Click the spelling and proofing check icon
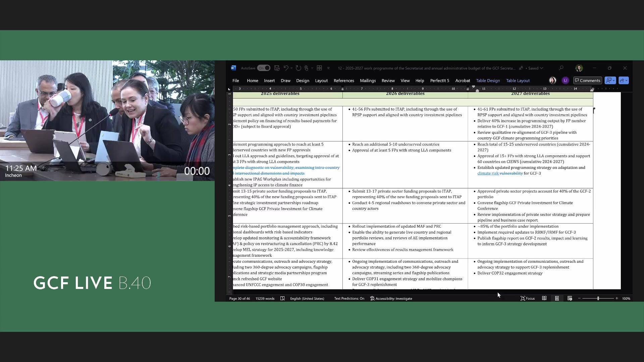The image size is (644, 362). [282, 298]
